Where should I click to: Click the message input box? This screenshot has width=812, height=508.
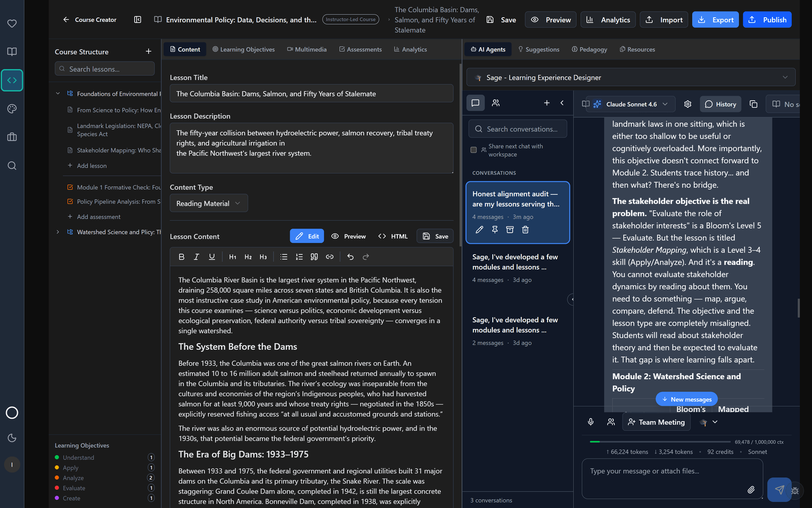coord(672,479)
